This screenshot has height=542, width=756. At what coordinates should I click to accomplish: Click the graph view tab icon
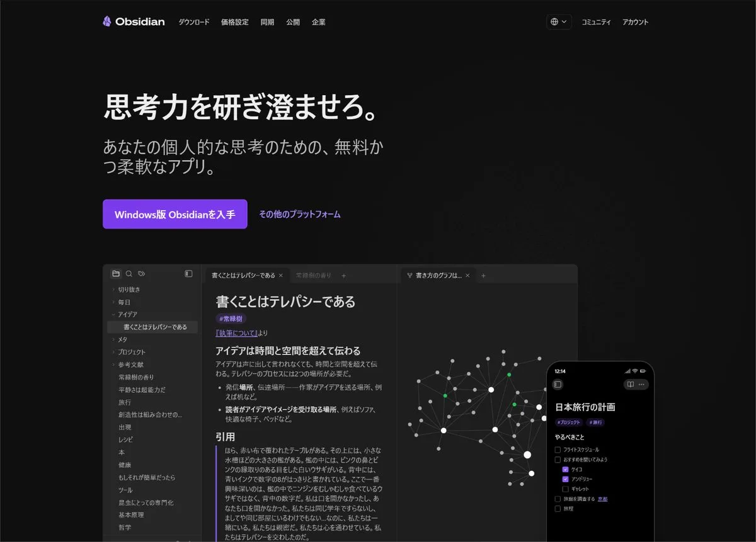pos(409,276)
